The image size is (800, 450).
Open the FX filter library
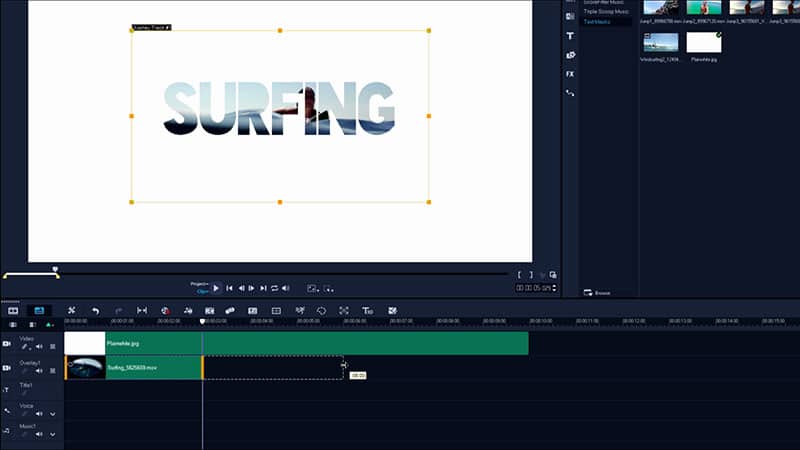click(570, 74)
